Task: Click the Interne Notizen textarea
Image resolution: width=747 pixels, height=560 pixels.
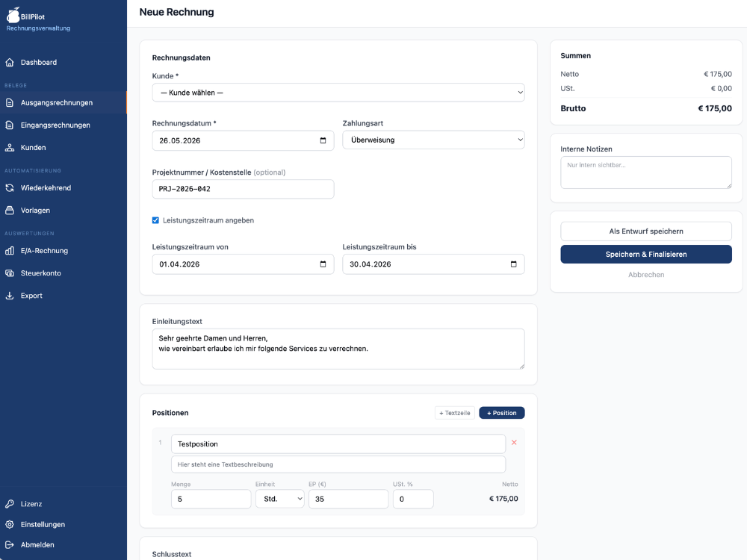Action: click(x=646, y=172)
